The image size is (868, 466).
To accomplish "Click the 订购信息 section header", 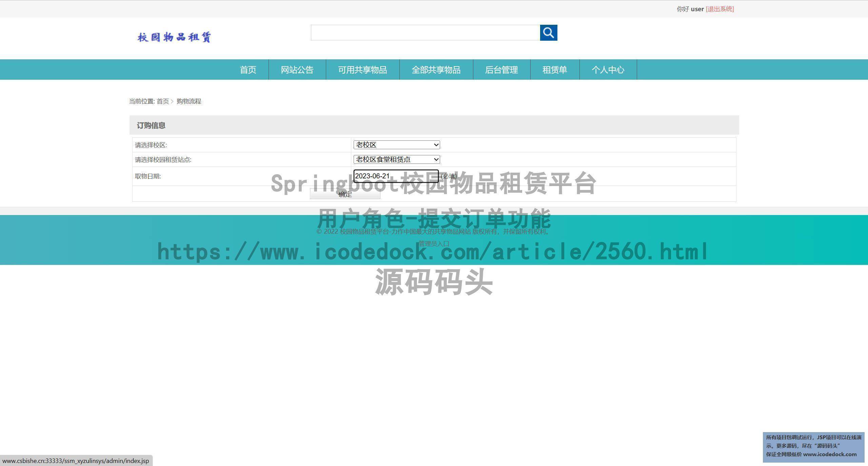I will 151,125.
